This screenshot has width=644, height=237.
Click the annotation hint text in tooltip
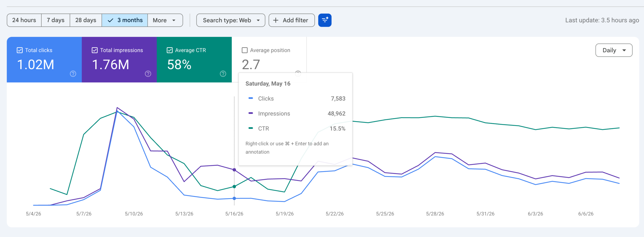click(x=287, y=148)
